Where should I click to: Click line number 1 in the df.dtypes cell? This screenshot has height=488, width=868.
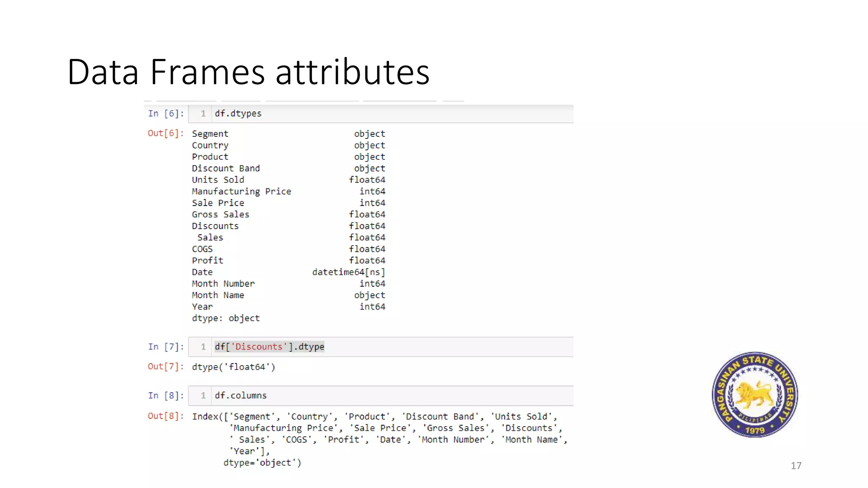tap(203, 114)
